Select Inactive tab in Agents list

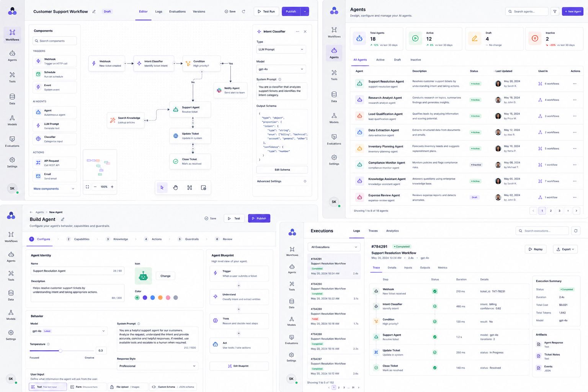tap(416, 60)
